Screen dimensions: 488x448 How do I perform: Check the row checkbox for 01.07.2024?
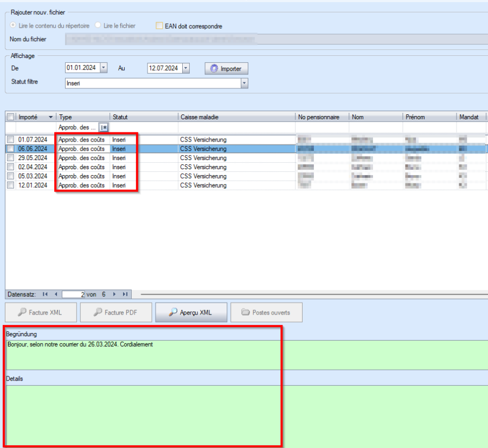tap(11, 139)
